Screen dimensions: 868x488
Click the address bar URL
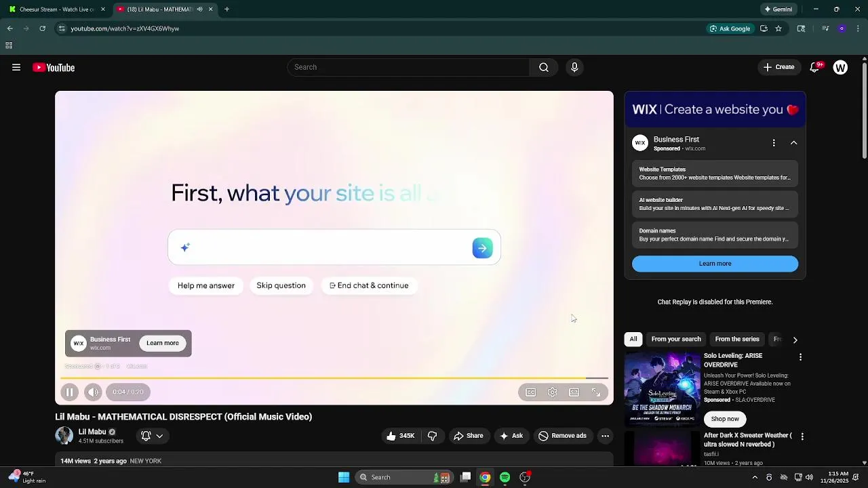[125, 28]
